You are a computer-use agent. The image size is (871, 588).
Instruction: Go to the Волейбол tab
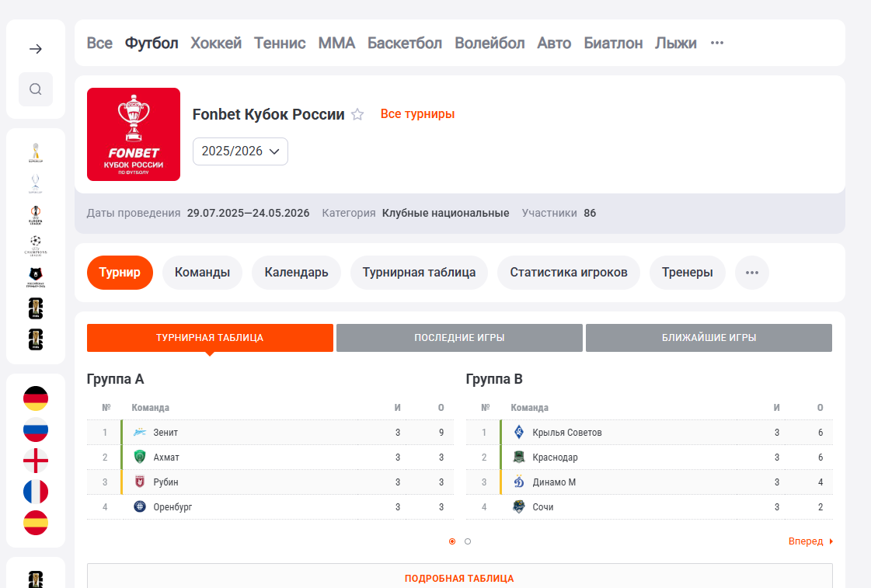(490, 43)
